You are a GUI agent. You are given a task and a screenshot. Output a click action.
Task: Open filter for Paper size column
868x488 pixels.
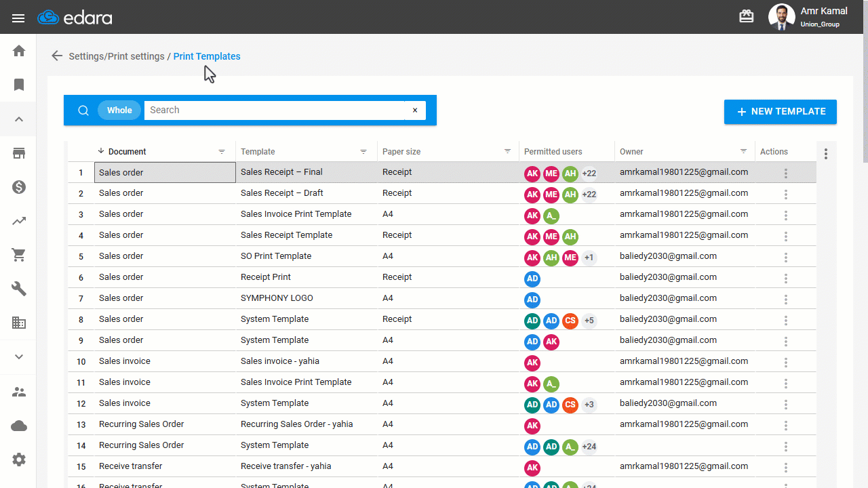pos(508,152)
